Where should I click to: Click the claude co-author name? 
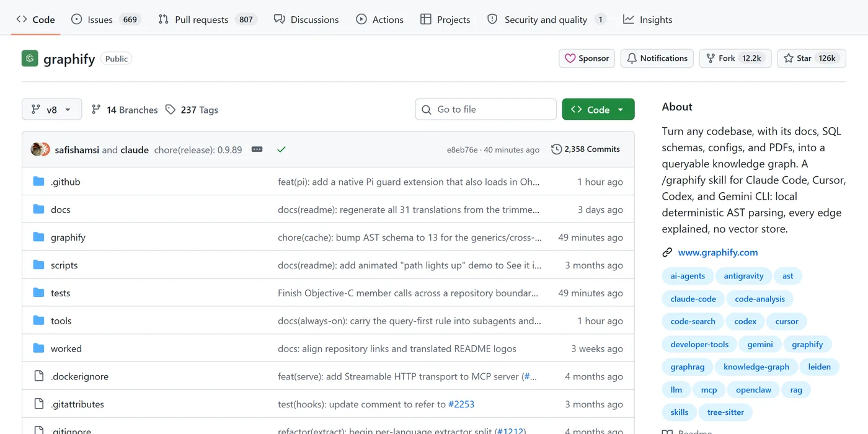[x=135, y=149]
